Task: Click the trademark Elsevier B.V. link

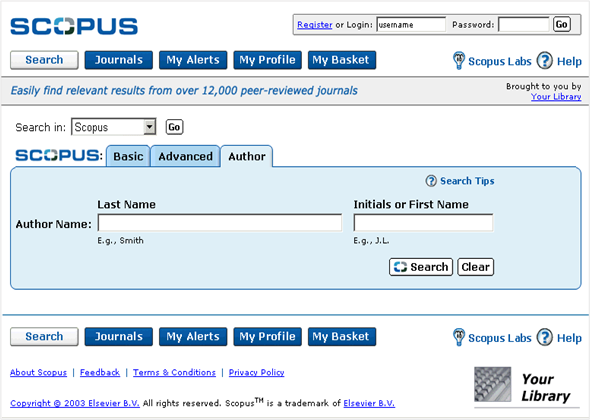Action: (x=369, y=403)
